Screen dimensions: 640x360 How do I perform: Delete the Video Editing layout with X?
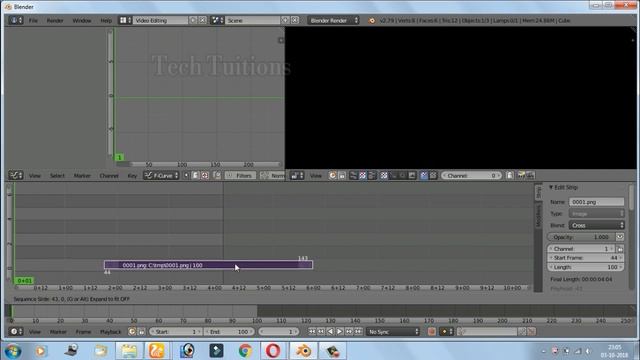tap(202, 20)
